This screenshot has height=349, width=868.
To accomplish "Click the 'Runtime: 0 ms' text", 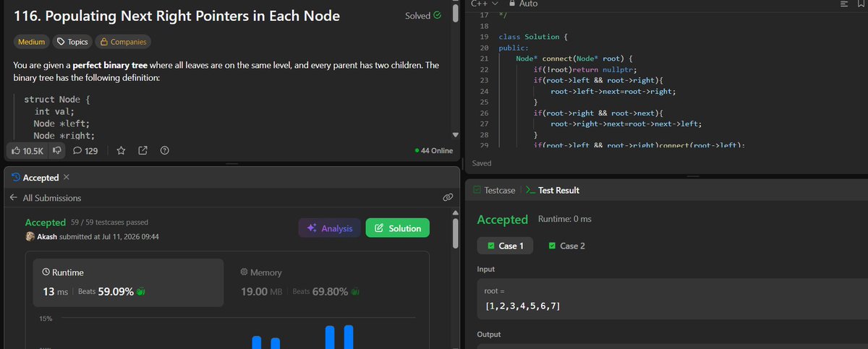I will [565, 219].
